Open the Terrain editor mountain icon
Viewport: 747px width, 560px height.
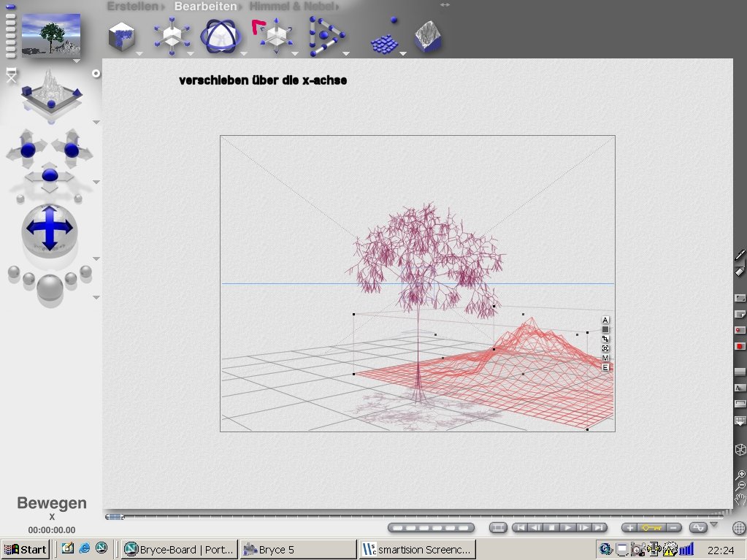(x=429, y=37)
